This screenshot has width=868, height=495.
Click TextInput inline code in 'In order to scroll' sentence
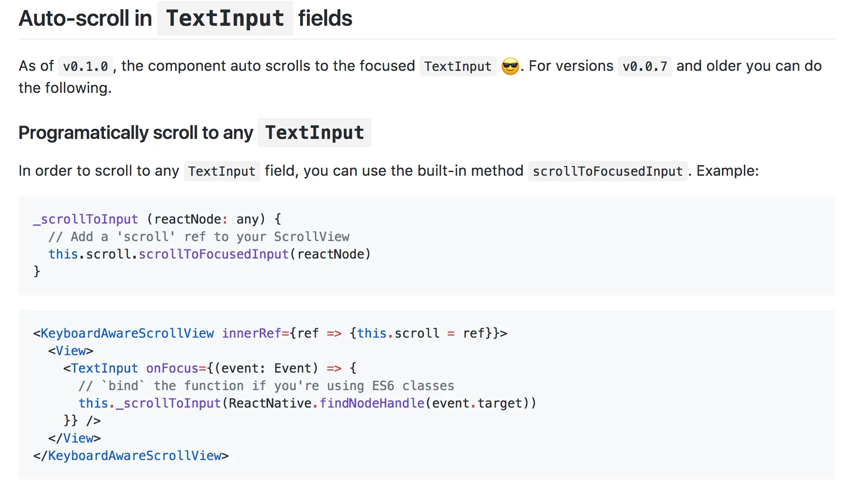(x=222, y=171)
